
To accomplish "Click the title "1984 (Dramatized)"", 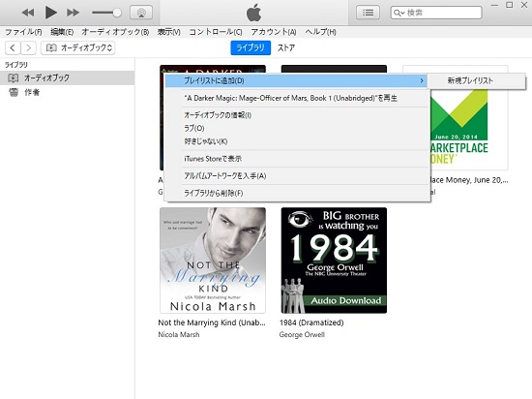I will click(311, 322).
